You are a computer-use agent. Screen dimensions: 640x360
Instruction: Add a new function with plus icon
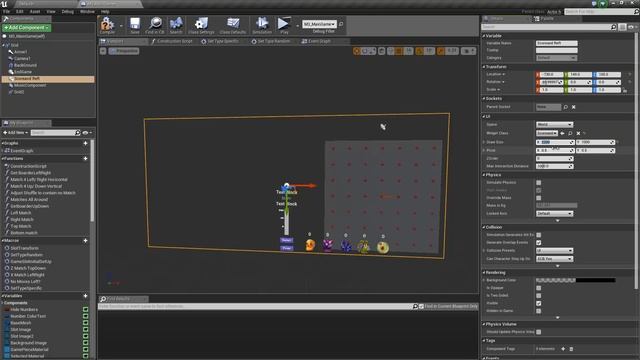point(85,158)
